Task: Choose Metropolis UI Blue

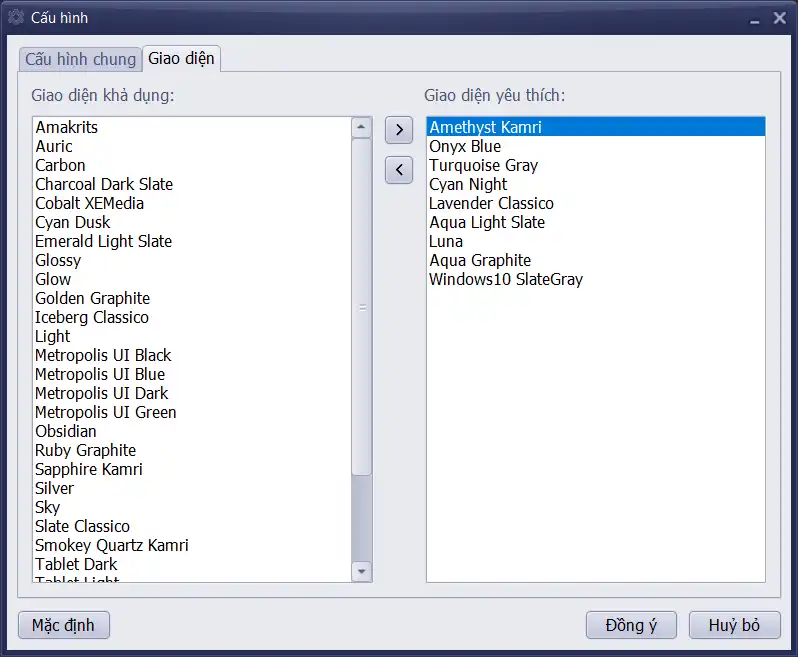Action: 192,375
